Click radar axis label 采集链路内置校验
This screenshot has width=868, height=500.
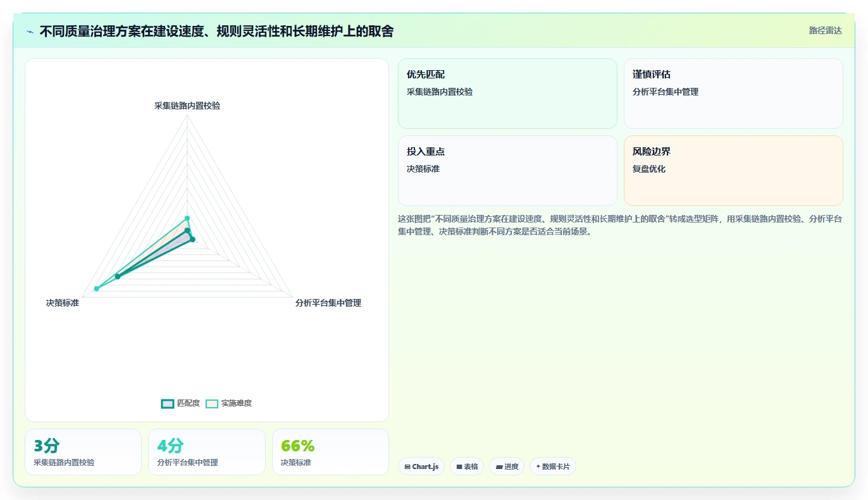pyautogui.click(x=187, y=106)
